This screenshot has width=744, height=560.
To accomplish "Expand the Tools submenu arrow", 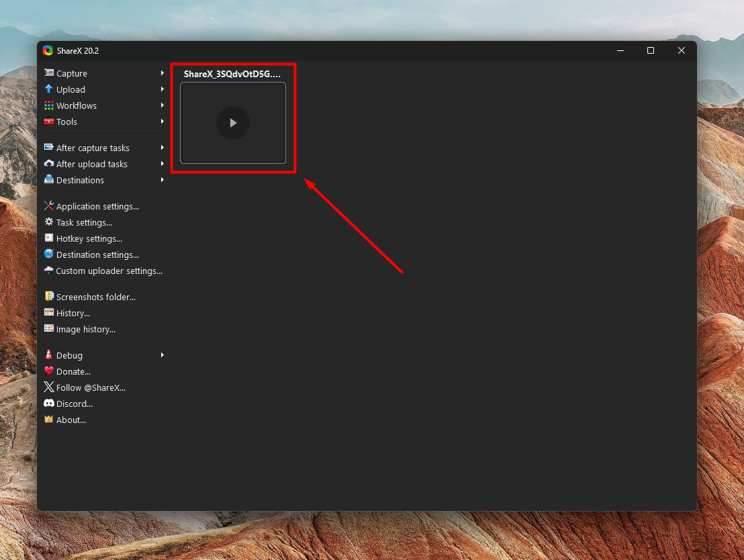I will coord(162,122).
